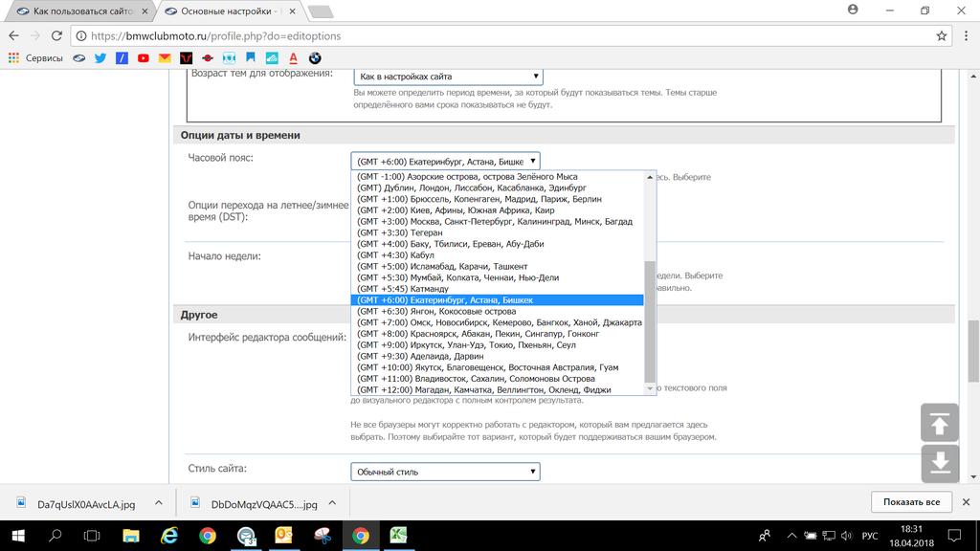Jump to page bottom with down-arrow button
The width and height of the screenshot is (980, 551).
click(x=939, y=463)
